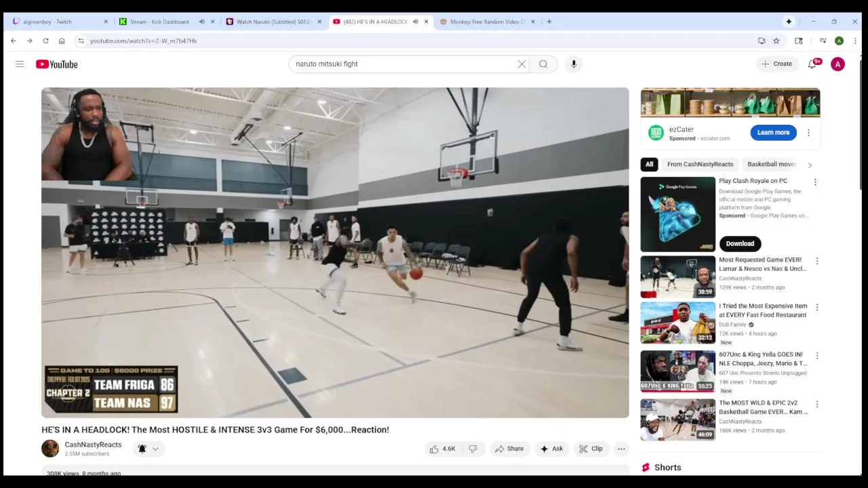Switch to the Watch Naruto tab
This screenshot has height=488, width=868.
coord(274,22)
